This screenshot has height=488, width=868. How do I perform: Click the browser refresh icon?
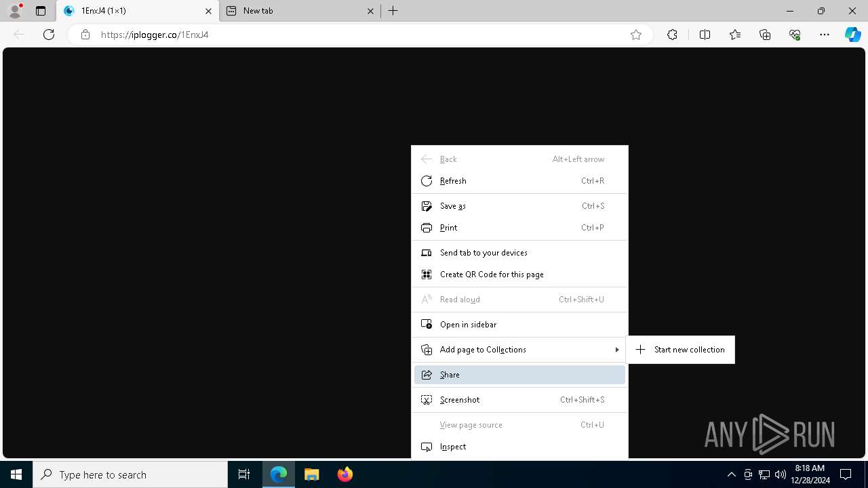click(49, 35)
